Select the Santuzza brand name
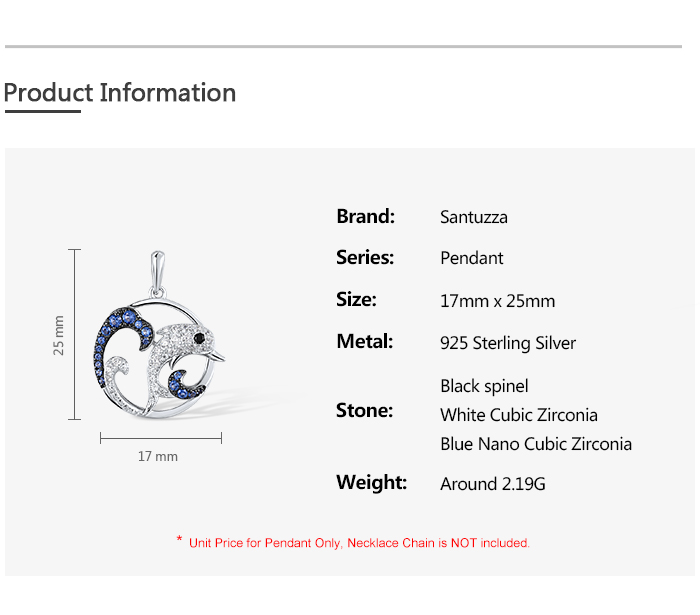700x615 pixels. (474, 217)
